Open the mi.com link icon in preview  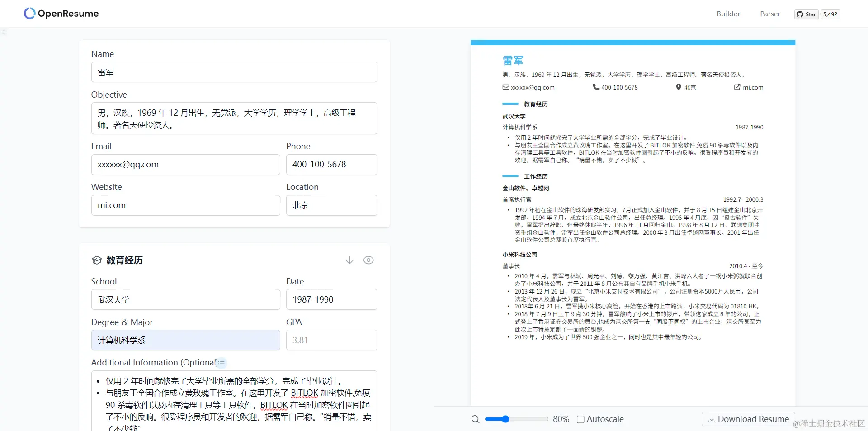[737, 87]
